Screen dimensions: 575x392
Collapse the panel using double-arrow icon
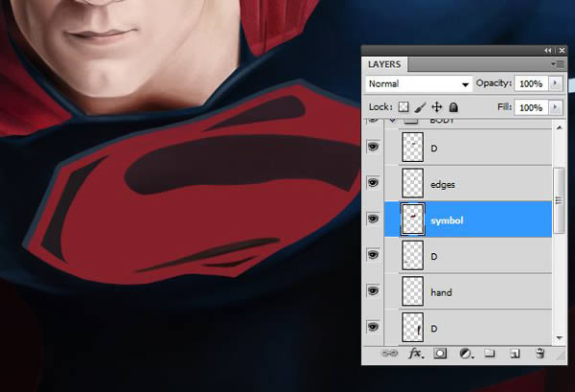[x=548, y=51]
